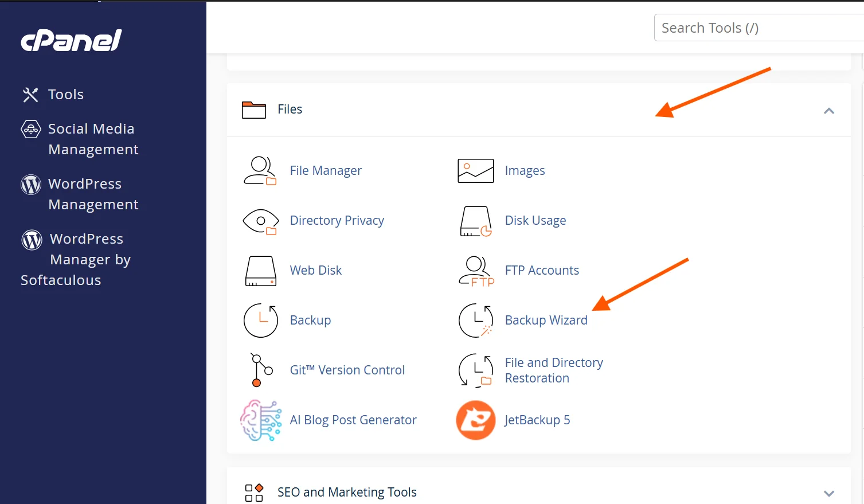
Task: Click the cPanel logo
Action: coord(71,40)
